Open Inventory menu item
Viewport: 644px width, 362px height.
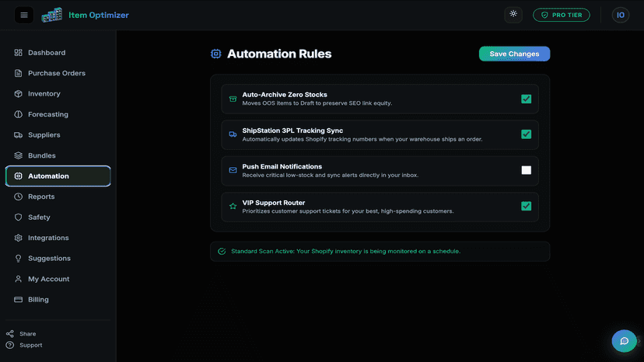[x=58, y=93]
